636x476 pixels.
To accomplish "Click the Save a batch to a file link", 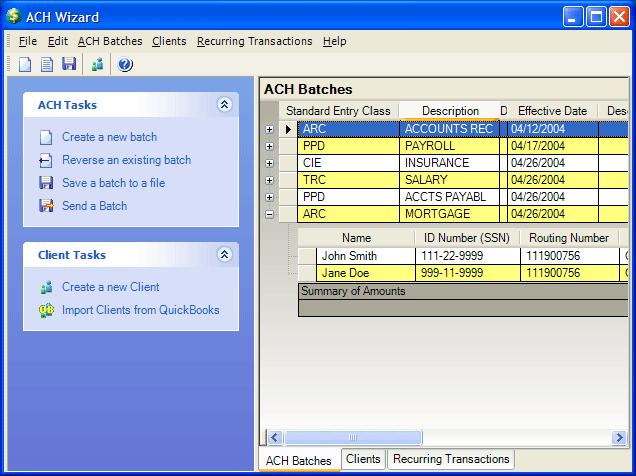I will pos(114,183).
